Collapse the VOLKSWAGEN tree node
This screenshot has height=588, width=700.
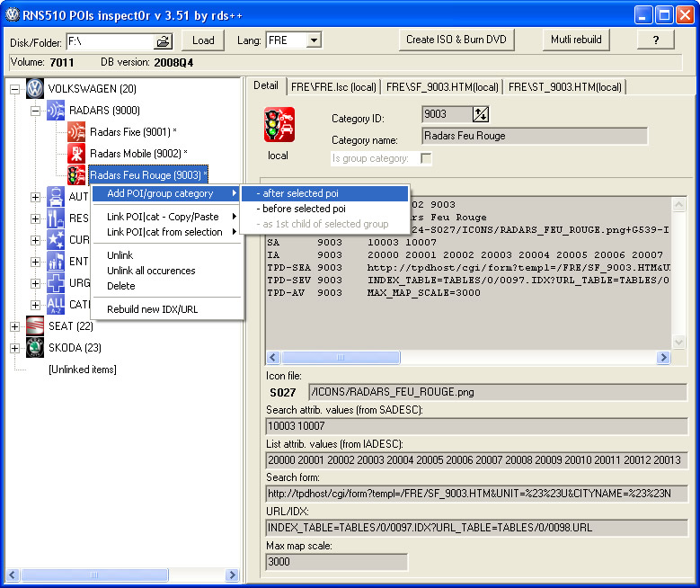point(14,89)
